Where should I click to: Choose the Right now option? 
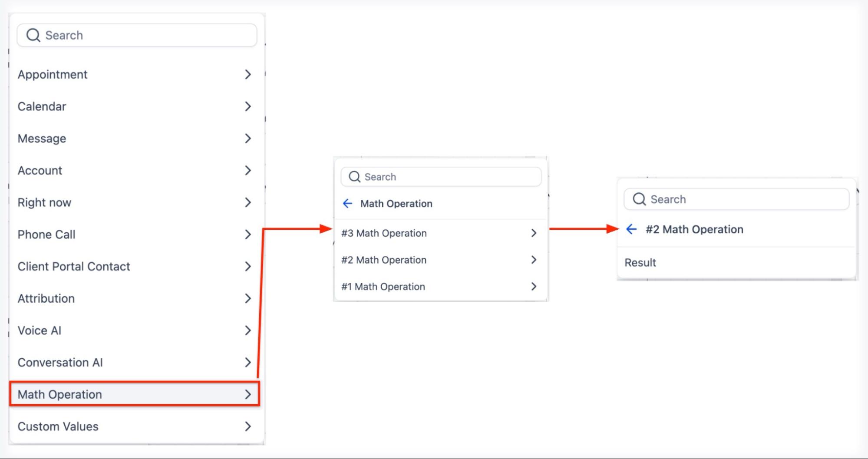44,203
